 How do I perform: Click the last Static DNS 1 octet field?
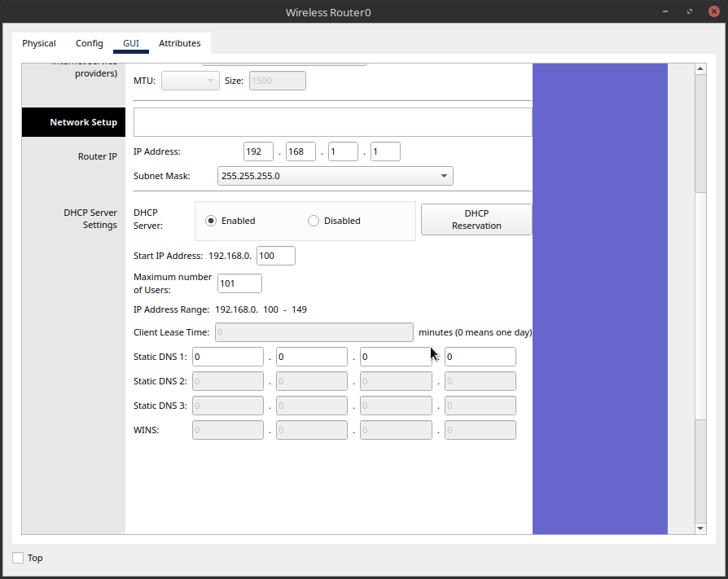point(480,357)
